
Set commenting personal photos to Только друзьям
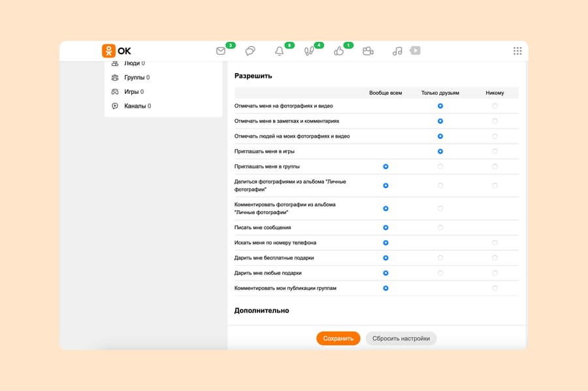440,209
